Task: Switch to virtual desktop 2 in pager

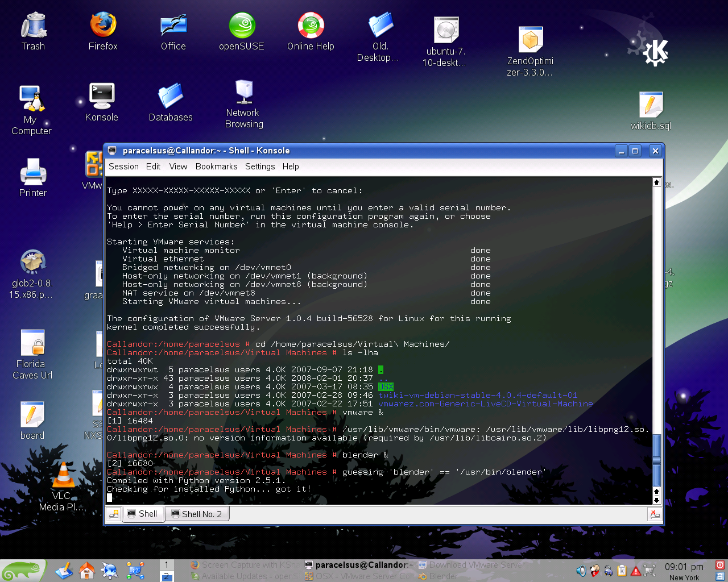Action: (166, 576)
